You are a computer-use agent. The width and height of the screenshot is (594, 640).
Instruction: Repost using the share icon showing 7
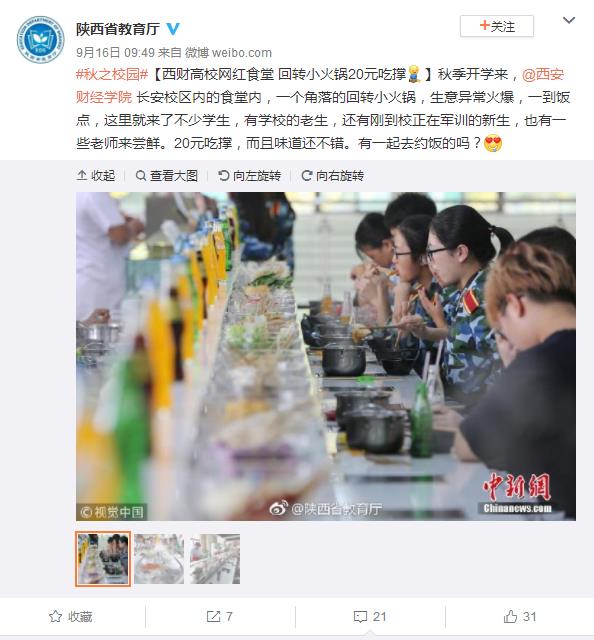pyautogui.click(x=220, y=616)
